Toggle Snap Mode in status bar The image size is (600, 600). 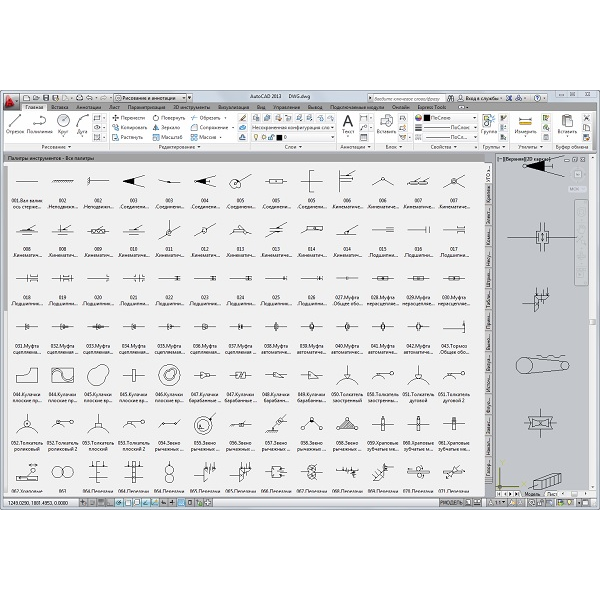[92, 502]
